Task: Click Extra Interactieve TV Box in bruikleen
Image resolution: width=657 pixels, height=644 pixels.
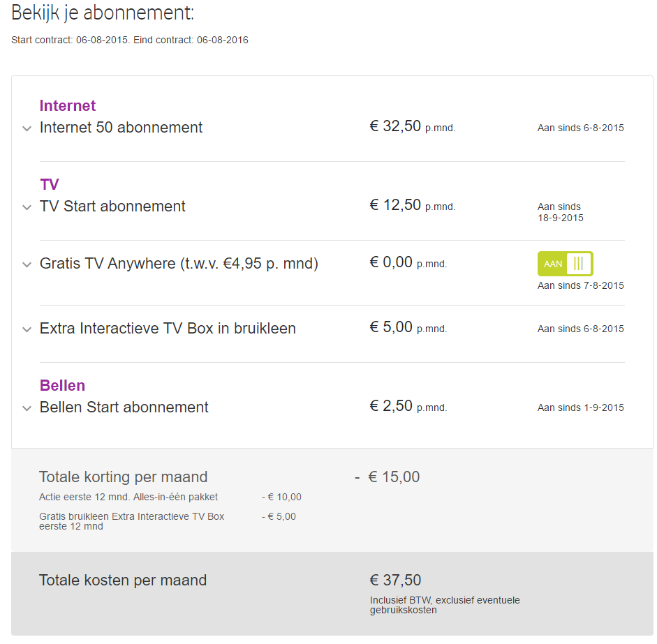Action: point(168,329)
